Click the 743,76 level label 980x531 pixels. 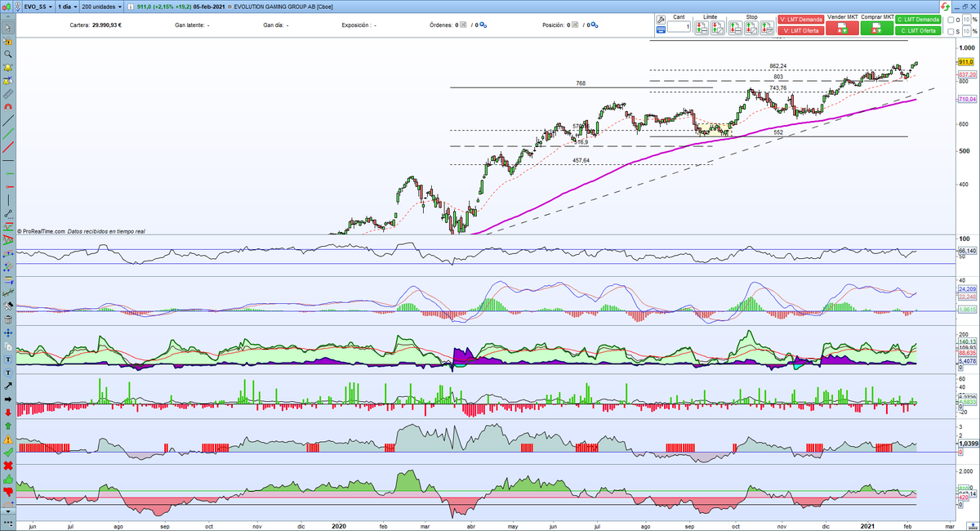778,87
